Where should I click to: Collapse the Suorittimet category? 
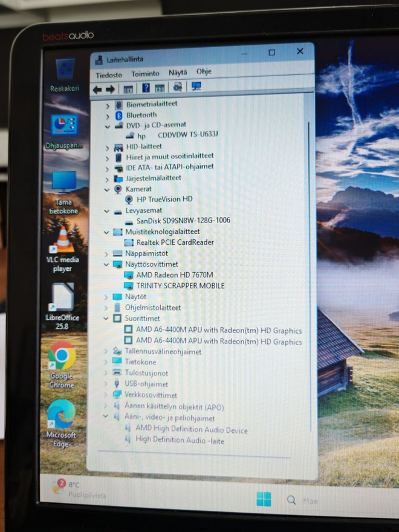coord(106,319)
